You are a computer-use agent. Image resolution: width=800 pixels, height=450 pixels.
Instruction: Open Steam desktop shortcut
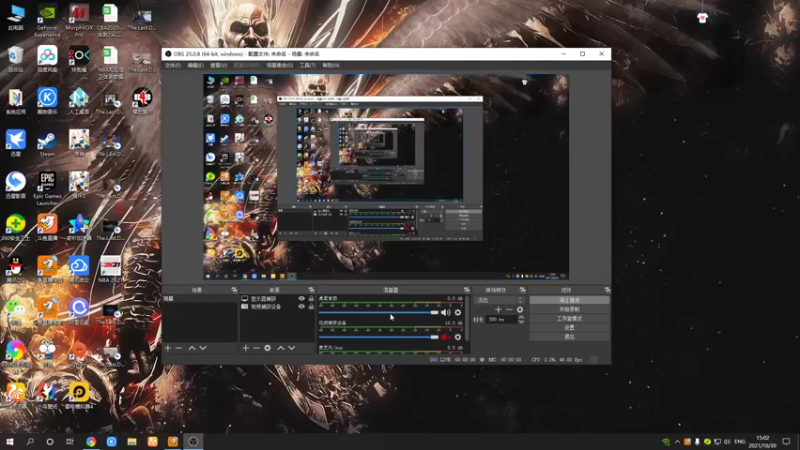(x=47, y=143)
